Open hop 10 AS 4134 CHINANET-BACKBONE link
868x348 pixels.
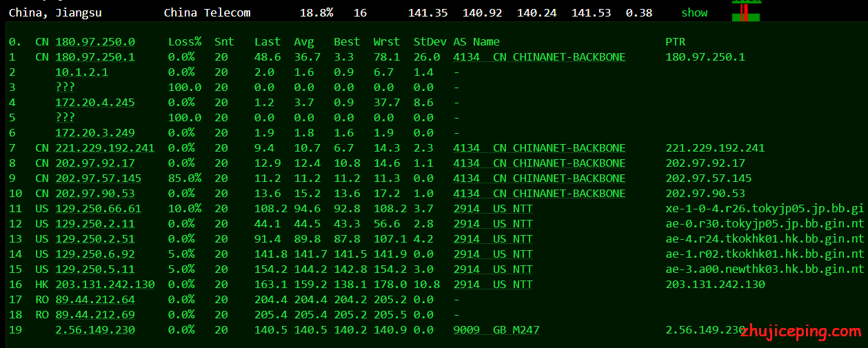coord(539,194)
